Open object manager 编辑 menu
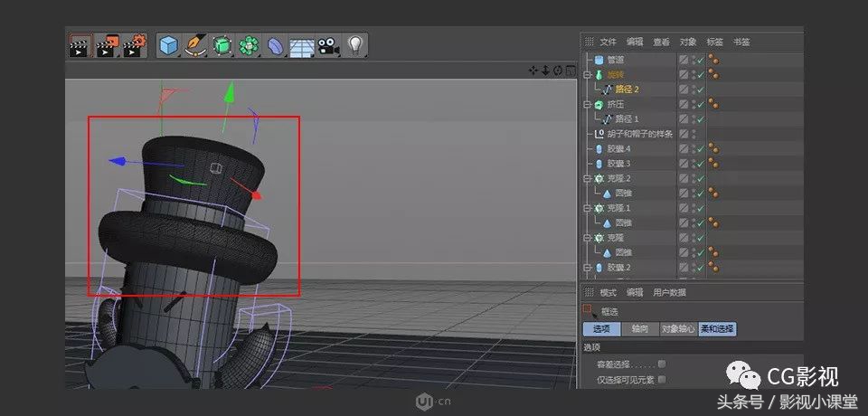Screen dimensions: 868x416 [635, 42]
